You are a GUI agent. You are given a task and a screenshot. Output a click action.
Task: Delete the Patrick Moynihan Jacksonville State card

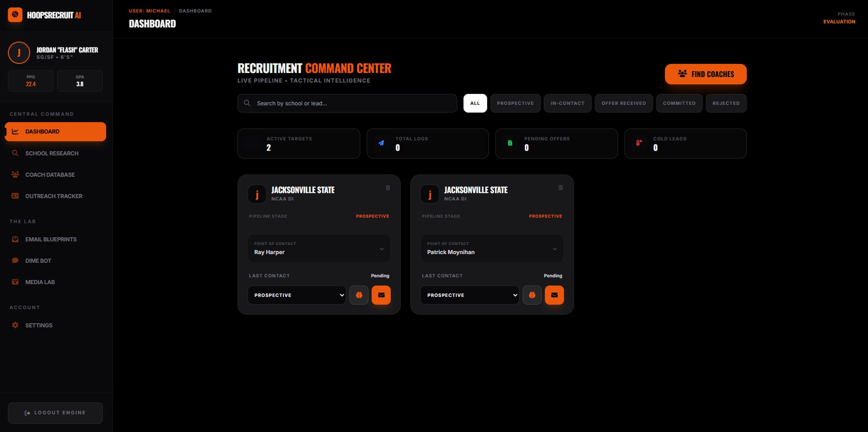[560, 188]
